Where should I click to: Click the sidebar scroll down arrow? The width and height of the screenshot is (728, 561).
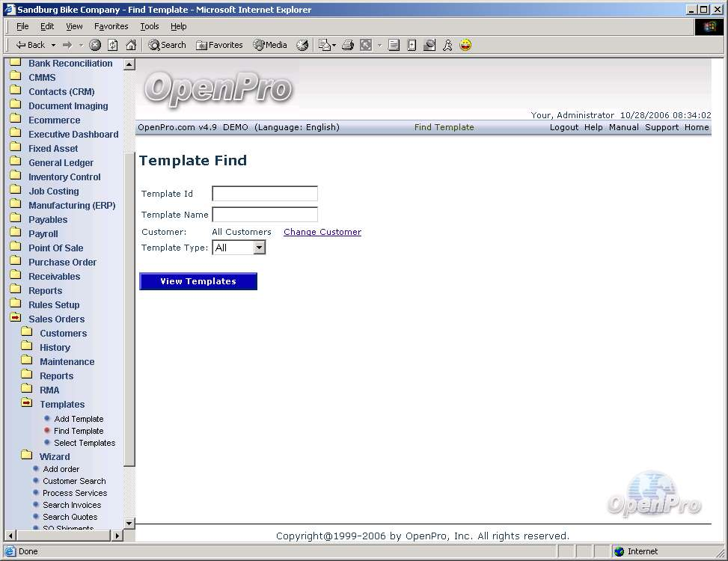(129, 524)
